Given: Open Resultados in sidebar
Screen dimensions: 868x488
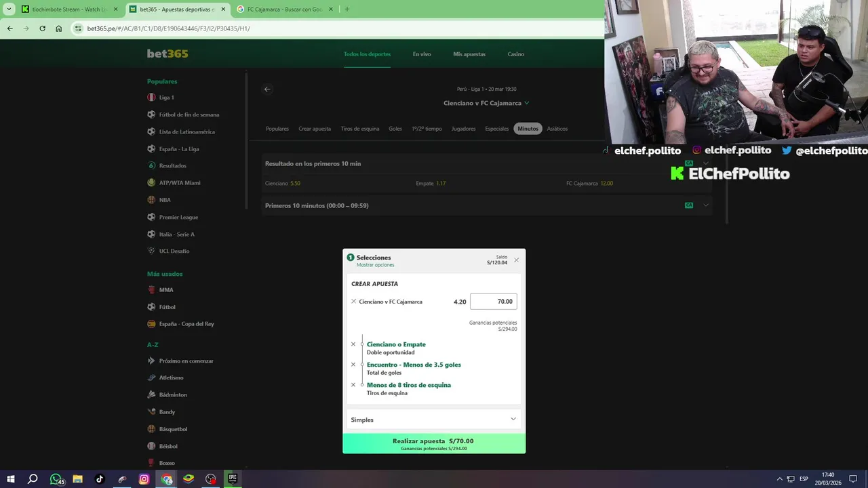Looking at the screenshot, I should (x=173, y=166).
